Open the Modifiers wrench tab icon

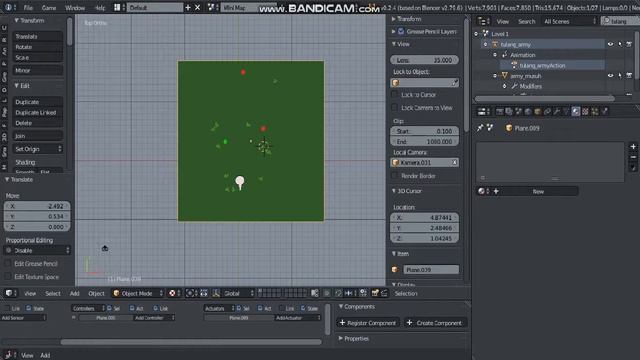[x=556, y=111]
